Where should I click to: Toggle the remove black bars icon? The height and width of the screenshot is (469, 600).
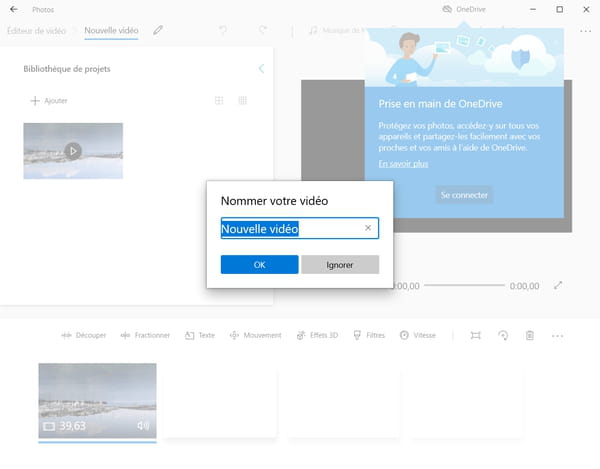[475, 335]
